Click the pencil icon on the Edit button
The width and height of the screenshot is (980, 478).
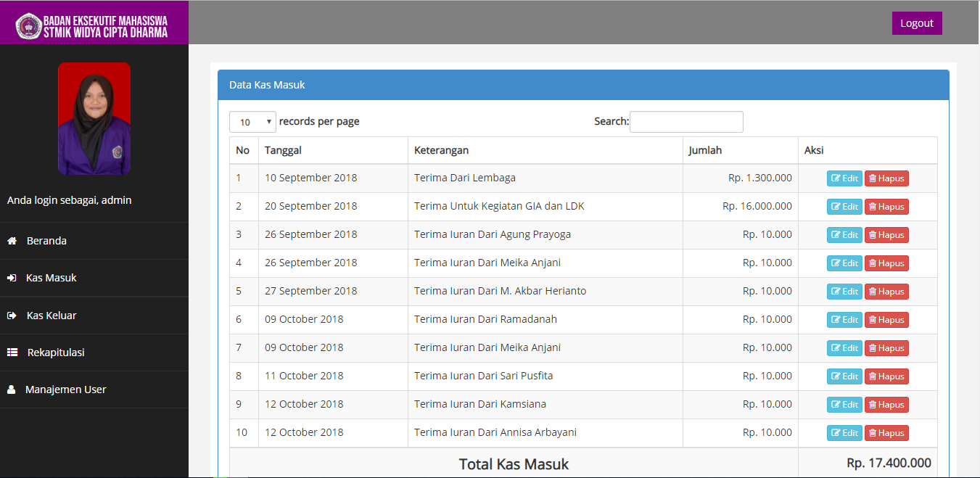click(x=836, y=178)
